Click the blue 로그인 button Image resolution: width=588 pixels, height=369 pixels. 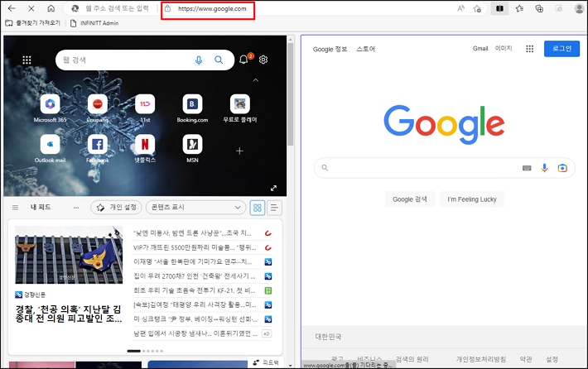(561, 48)
